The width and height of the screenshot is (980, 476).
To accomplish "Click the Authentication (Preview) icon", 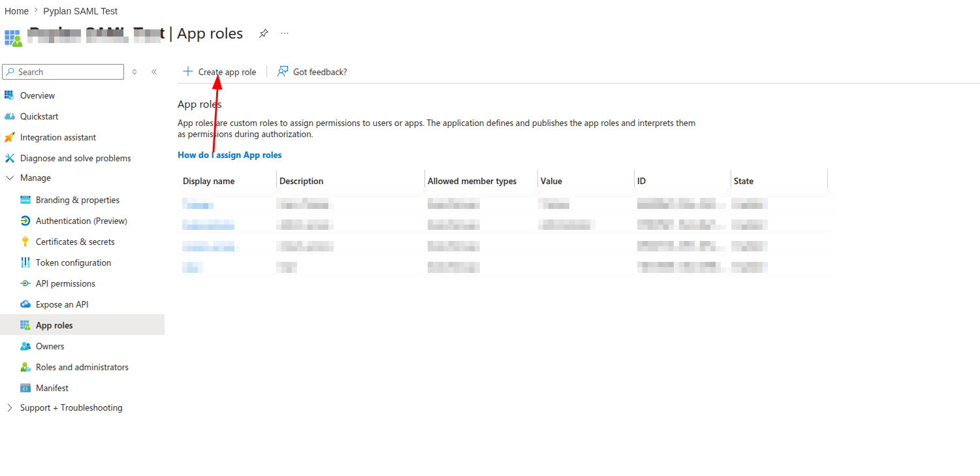I will pyautogui.click(x=25, y=221).
